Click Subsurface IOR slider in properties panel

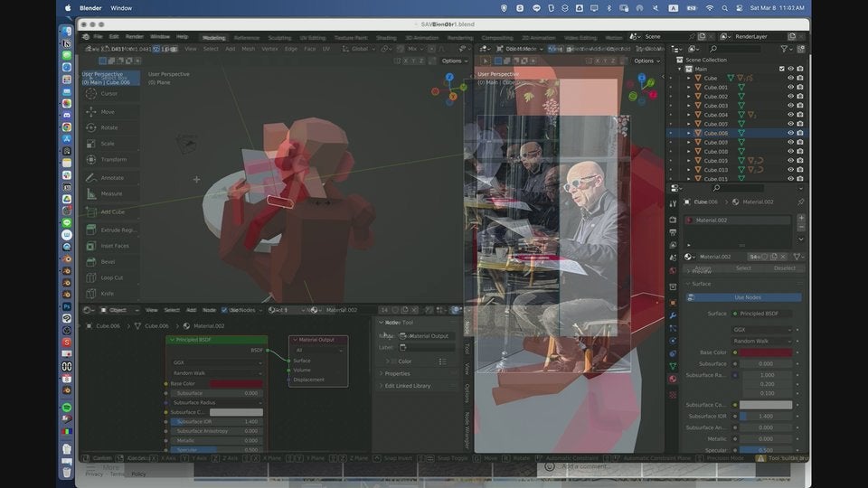[x=766, y=416]
